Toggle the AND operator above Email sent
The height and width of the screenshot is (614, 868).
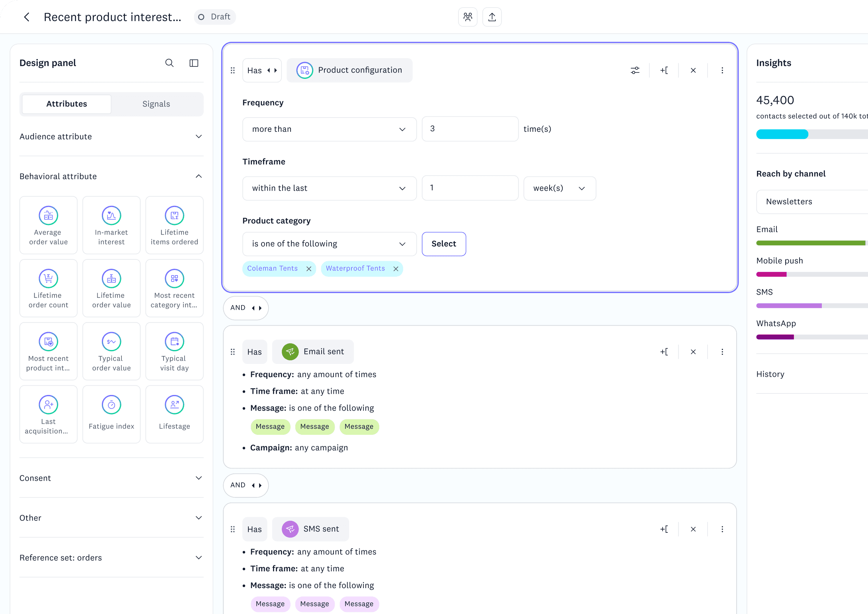click(246, 308)
